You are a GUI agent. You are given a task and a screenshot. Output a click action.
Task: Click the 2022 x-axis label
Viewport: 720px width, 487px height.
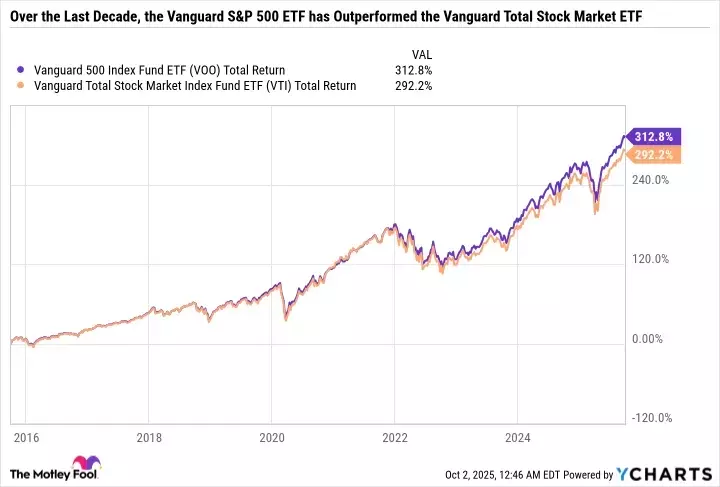[x=394, y=437]
